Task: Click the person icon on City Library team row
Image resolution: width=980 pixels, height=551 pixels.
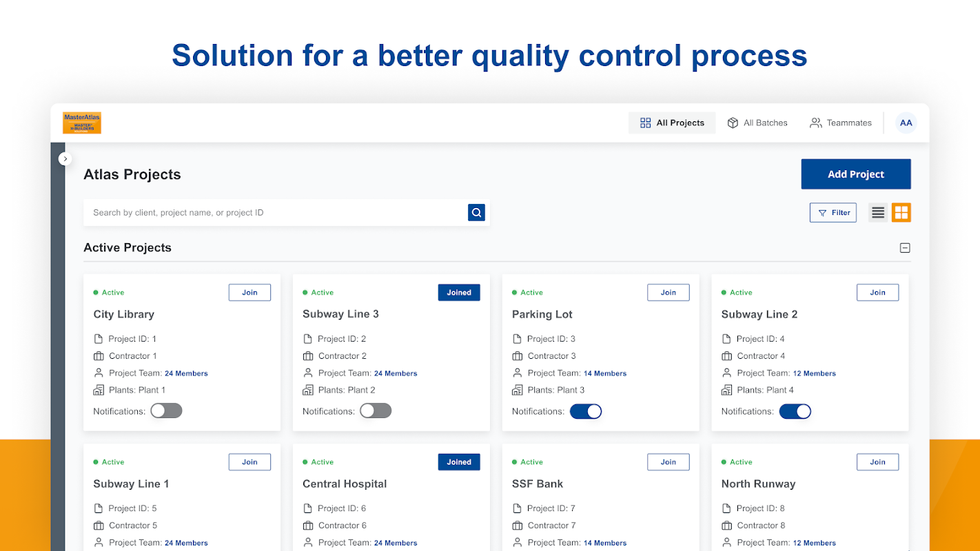Action: click(98, 373)
